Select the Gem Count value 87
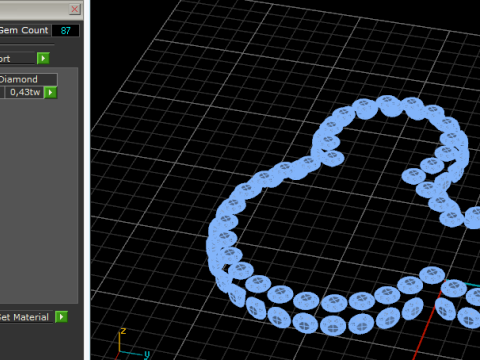480x360 pixels. click(x=66, y=31)
